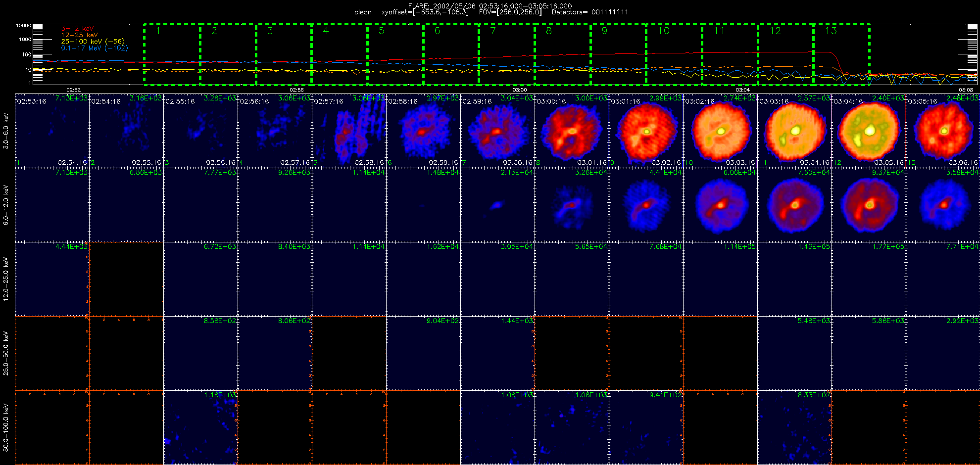Click the FLARE date-time title text
Viewport: 980px width, 465px height.
coord(490,6)
